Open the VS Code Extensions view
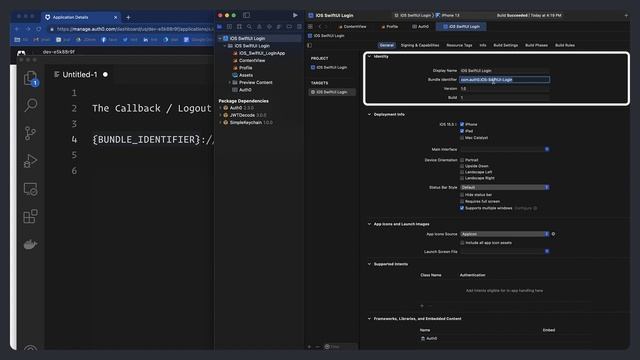The width and height of the screenshot is (640, 360). [31, 216]
